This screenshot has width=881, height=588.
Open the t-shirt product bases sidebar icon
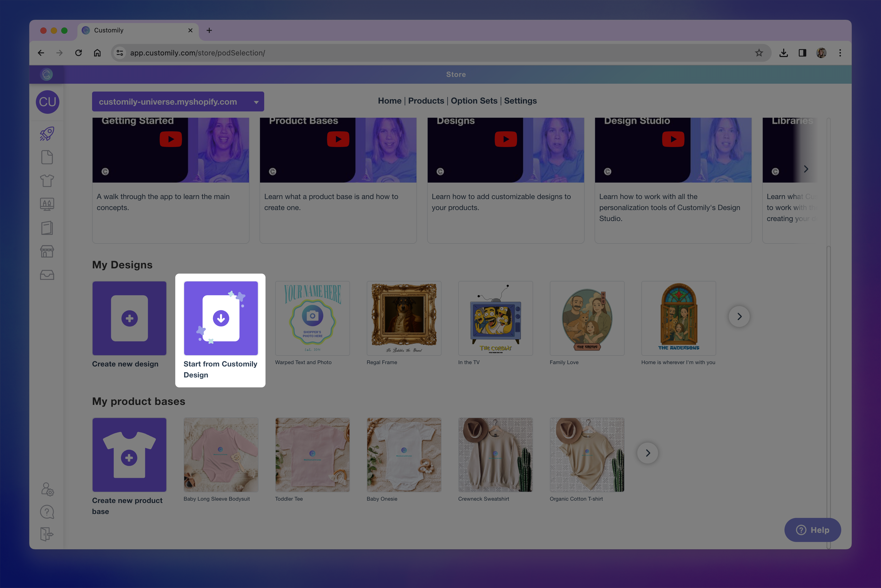[47, 181]
